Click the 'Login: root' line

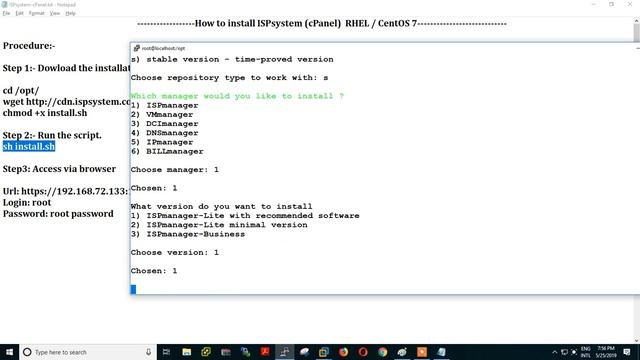click(27, 202)
